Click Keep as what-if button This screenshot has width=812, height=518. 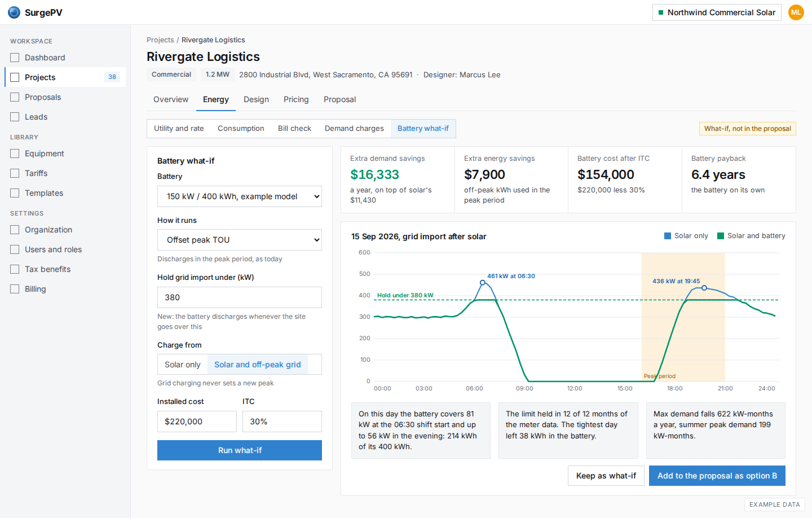606,476
